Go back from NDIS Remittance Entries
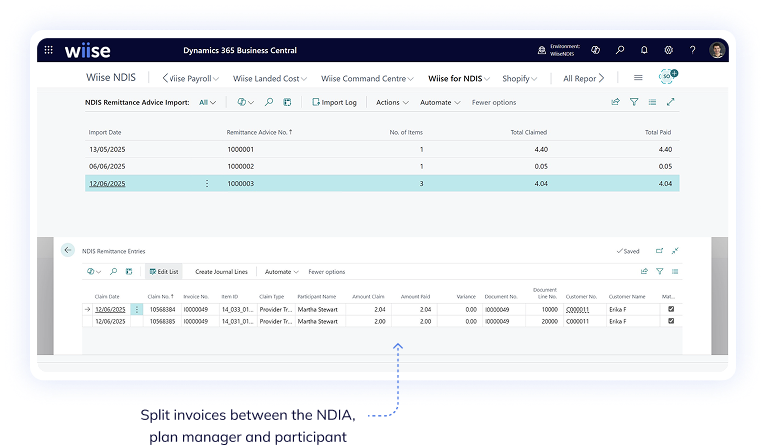 coord(68,250)
